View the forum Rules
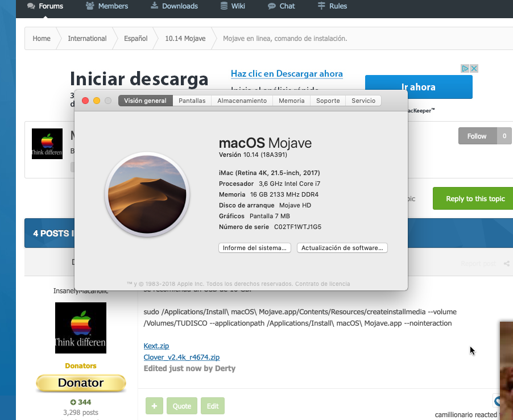This screenshot has height=420, width=513. point(332,6)
